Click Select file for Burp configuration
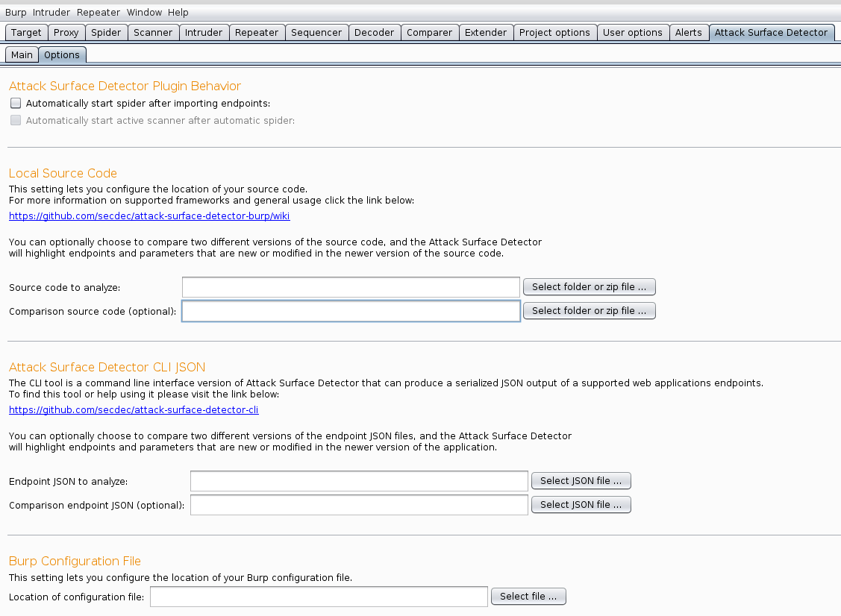Screen dimensions: 841x616 pos(528,597)
